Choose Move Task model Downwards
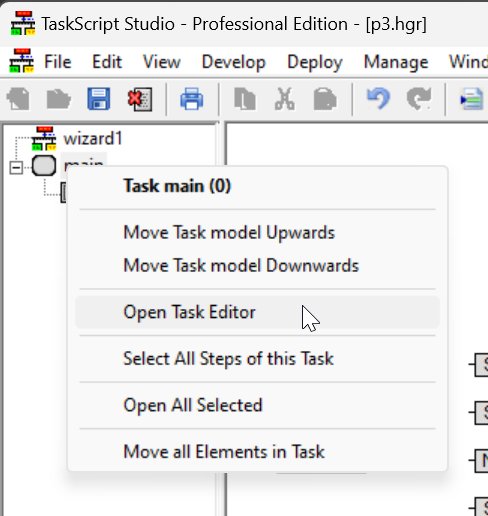The width and height of the screenshot is (488, 516). pos(257,266)
